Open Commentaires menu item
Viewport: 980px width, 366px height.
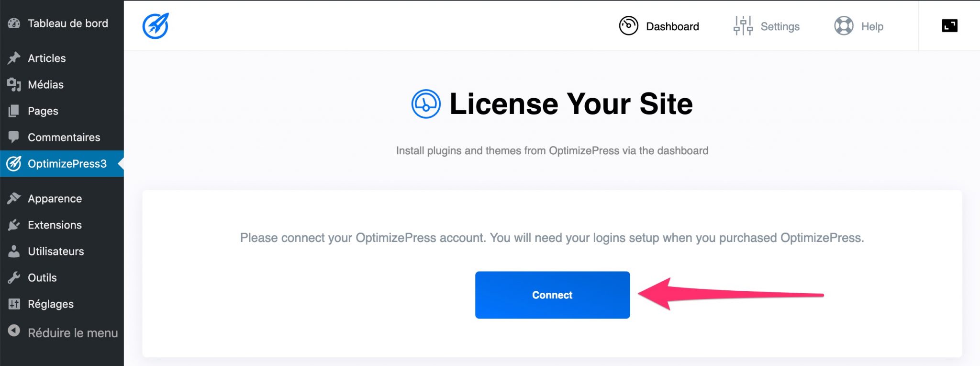pos(62,137)
